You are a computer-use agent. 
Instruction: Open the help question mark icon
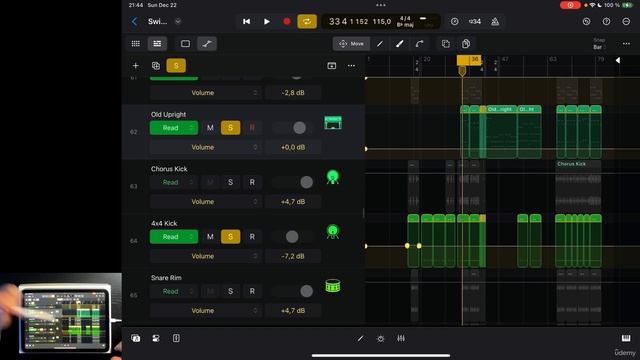[x=607, y=22]
